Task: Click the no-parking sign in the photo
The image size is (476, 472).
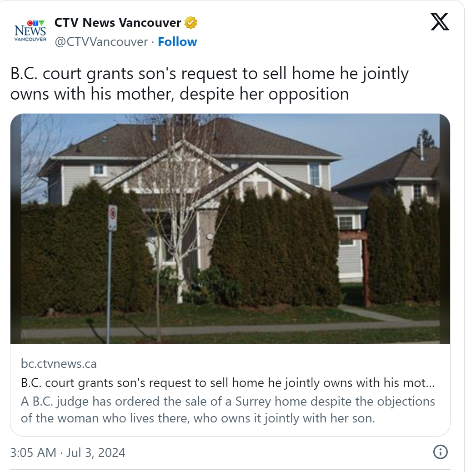Action: click(112, 218)
